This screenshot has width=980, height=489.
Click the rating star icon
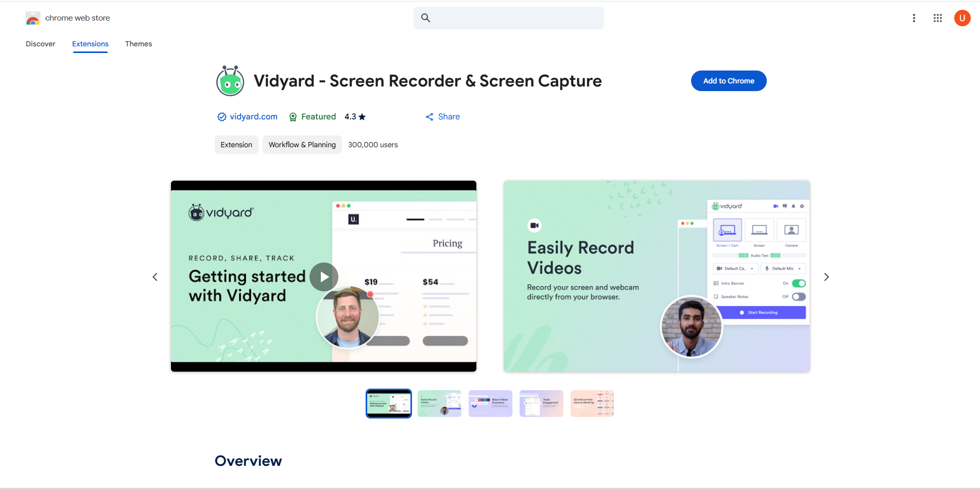(x=362, y=117)
